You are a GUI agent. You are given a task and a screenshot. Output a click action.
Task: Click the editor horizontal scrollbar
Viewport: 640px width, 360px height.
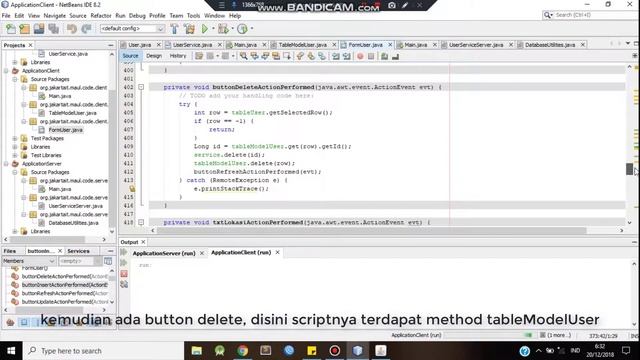point(371,231)
